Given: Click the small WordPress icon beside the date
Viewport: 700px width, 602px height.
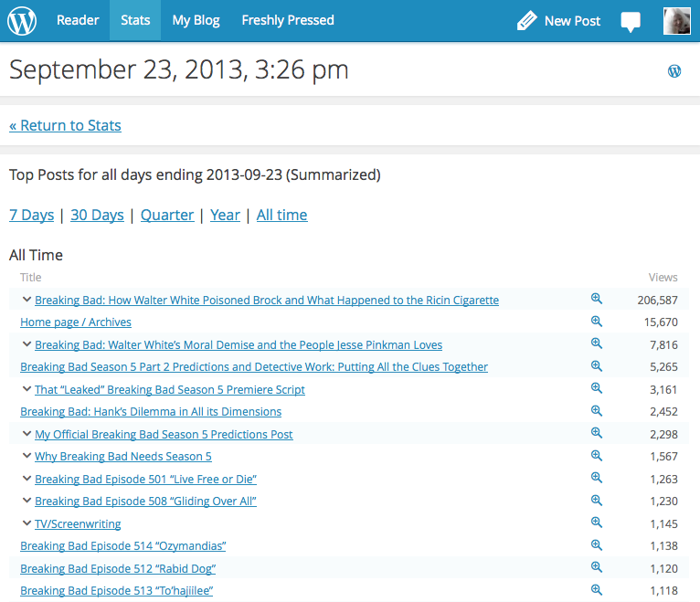Looking at the screenshot, I should click(674, 71).
